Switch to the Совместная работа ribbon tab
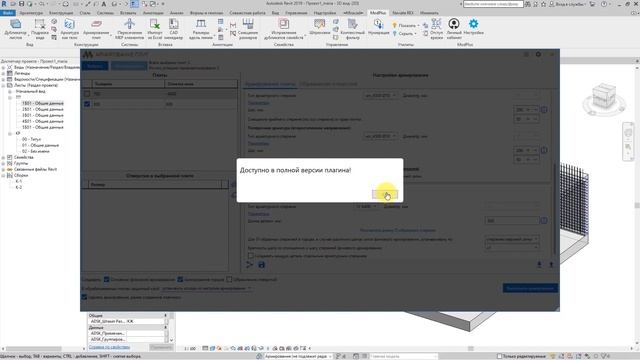 pos(247,13)
